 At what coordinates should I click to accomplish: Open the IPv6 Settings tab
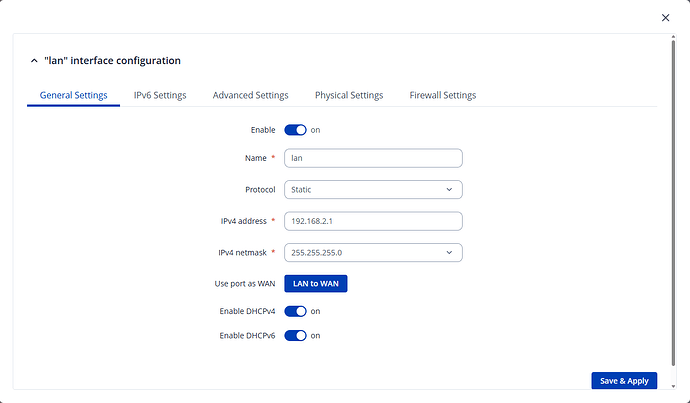tap(160, 96)
